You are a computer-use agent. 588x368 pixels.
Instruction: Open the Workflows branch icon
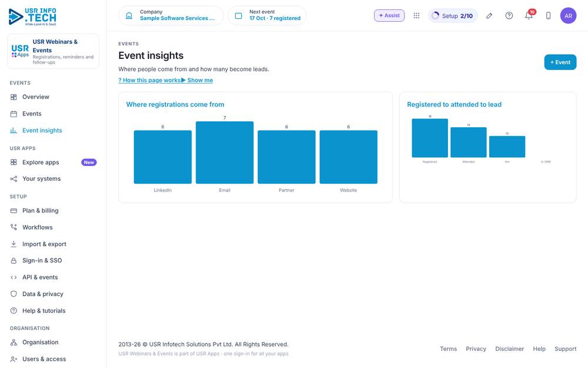[14, 227]
